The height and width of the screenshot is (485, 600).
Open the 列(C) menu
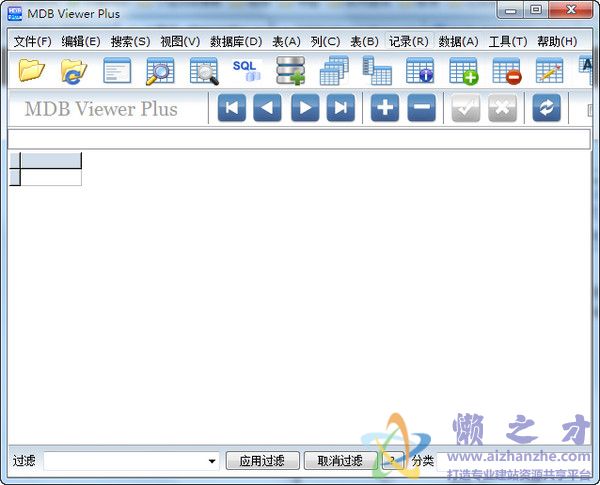tap(325, 41)
